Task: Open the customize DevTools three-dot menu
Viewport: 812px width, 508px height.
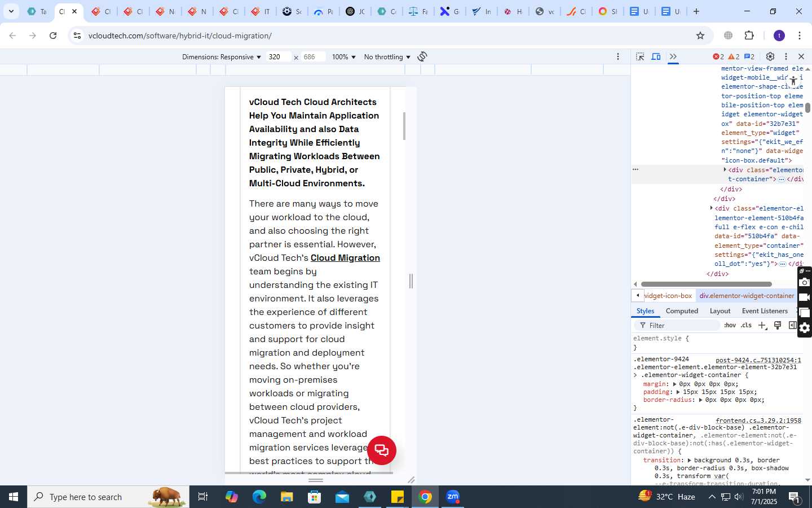Action: pyautogui.click(x=785, y=56)
